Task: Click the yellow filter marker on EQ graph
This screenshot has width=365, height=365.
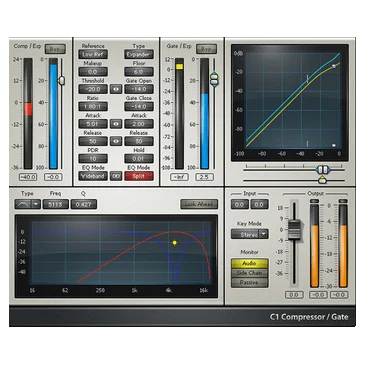Action: click(x=174, y=243)
